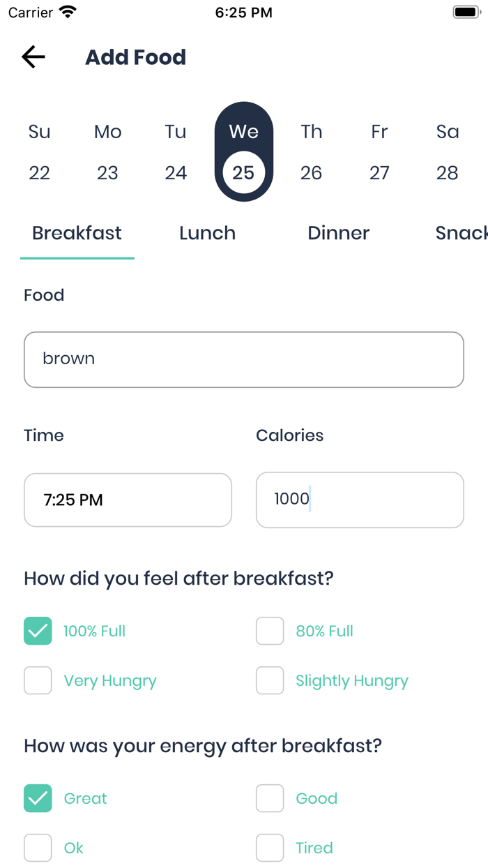Uncheck the Great energy checkbox
Viewport: 488px width, 868px height.
[38, 798]
